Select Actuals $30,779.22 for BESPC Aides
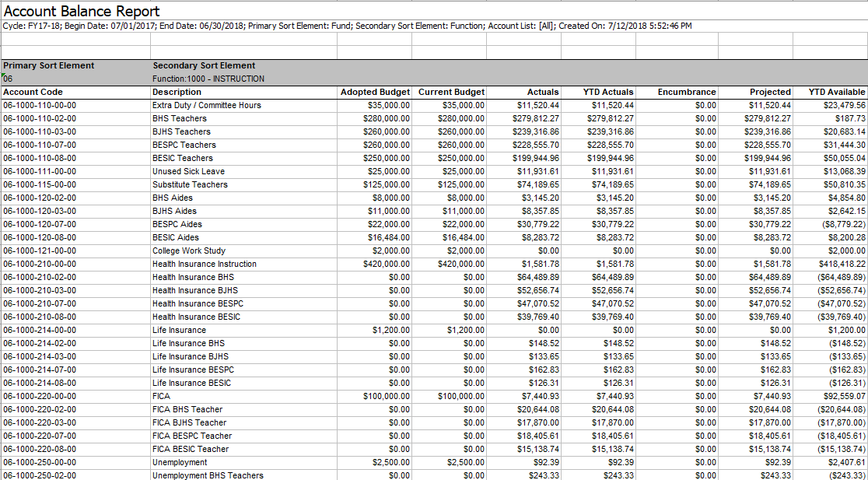868x480 pixels. tap(537, 224)
